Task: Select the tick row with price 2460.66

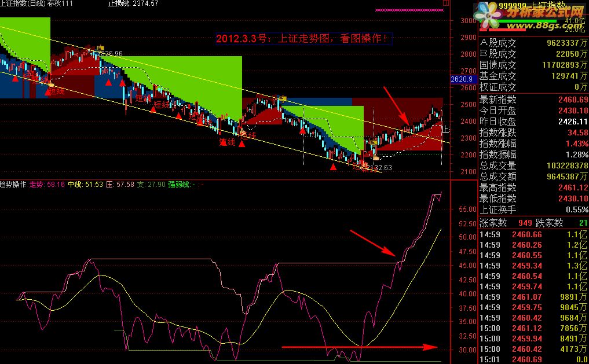Action: click(534, 234)
